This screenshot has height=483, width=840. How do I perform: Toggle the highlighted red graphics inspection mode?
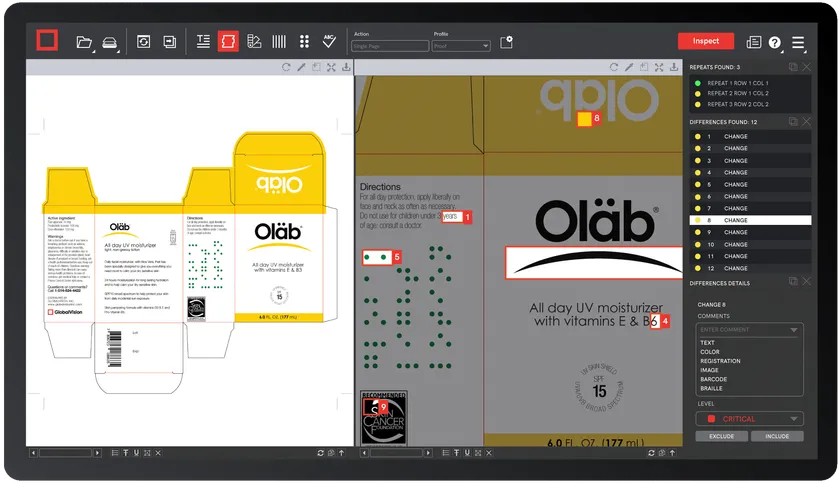(228, 42)
